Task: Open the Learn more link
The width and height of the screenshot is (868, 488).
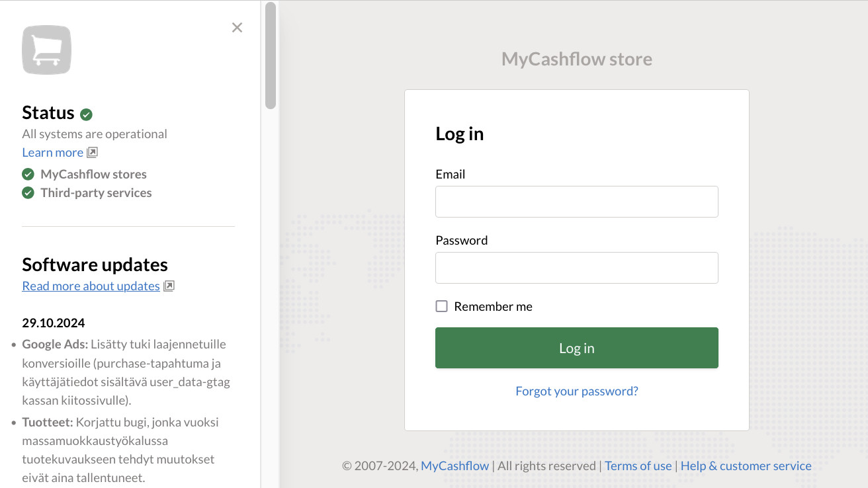Action: 53,152
